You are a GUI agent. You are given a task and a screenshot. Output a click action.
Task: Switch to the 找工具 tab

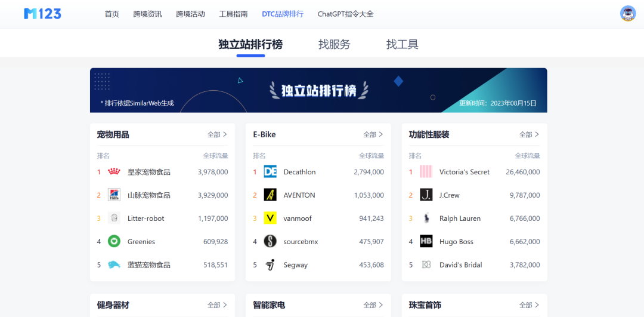pos(402,44)
